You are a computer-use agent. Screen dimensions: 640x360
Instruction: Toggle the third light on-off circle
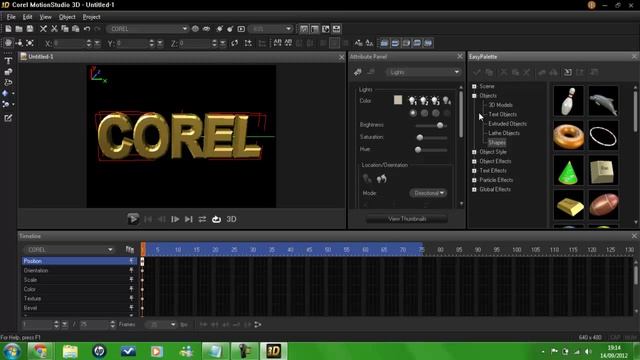tap(436, 113)
